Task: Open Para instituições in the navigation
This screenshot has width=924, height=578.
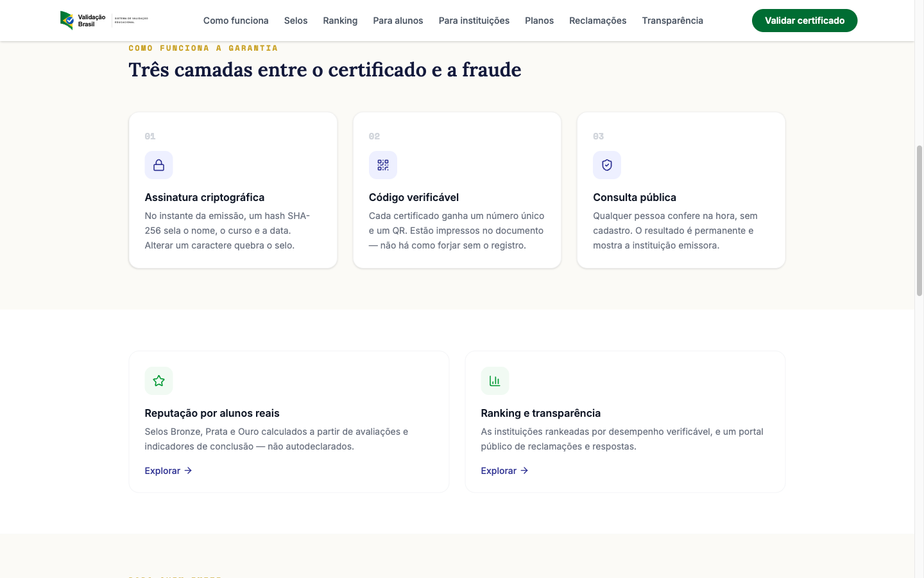Action: coord(474,21)
